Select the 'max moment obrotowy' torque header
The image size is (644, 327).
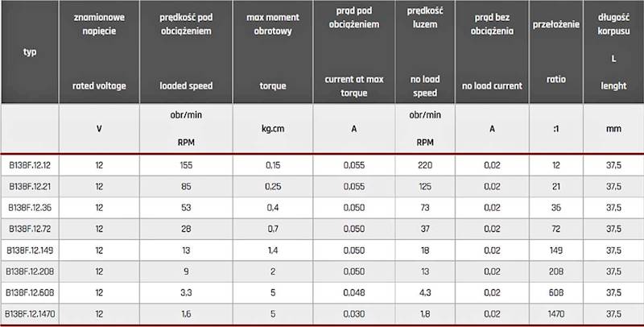(273, 52)
